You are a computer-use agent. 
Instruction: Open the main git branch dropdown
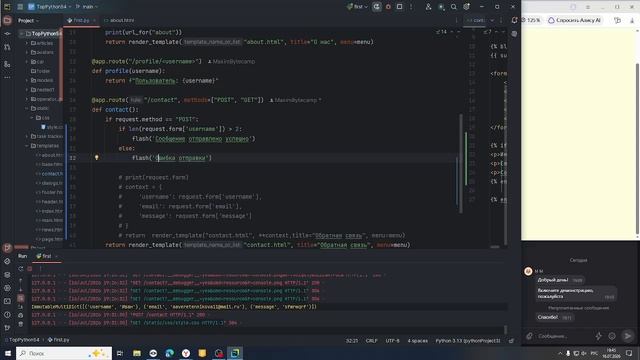click(x=87, y=7)
